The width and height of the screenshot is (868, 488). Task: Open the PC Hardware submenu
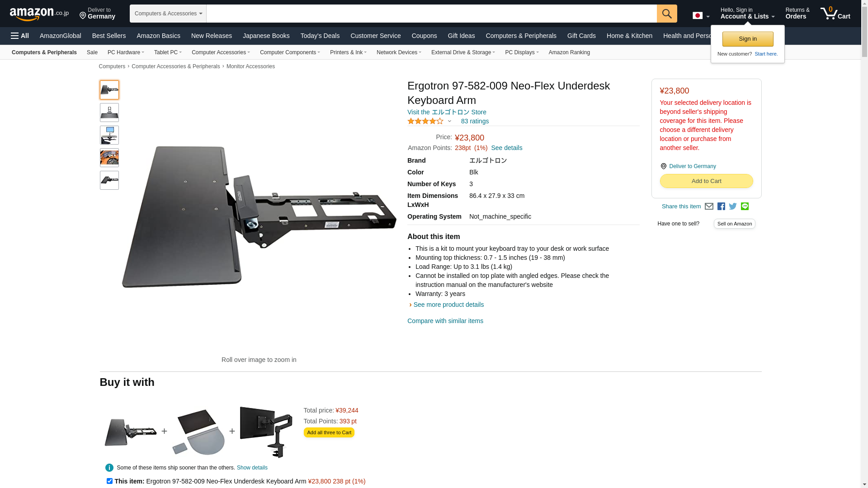[x=126, y=52]
